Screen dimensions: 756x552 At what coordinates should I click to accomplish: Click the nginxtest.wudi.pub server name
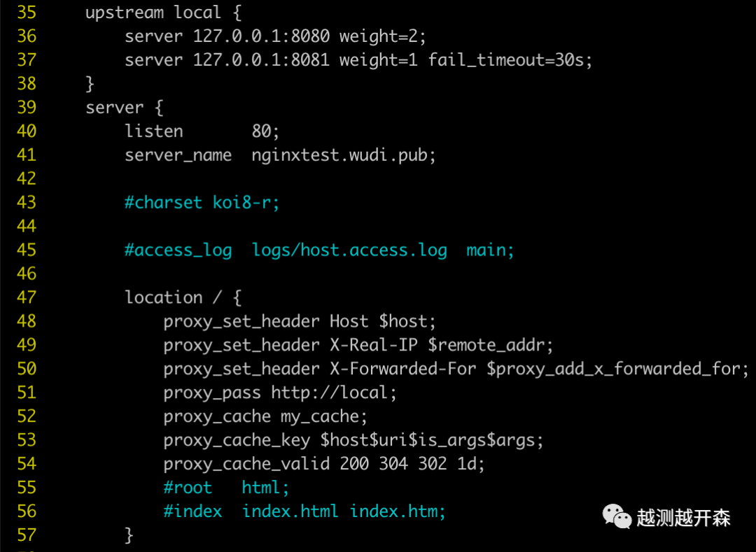click(343, 155)
